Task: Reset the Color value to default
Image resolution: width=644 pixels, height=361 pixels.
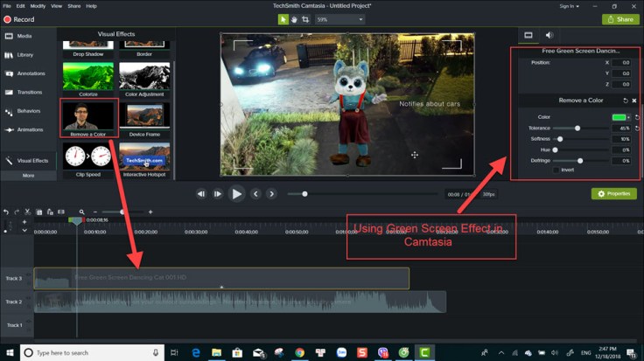Action: click(x=637, y=117)
